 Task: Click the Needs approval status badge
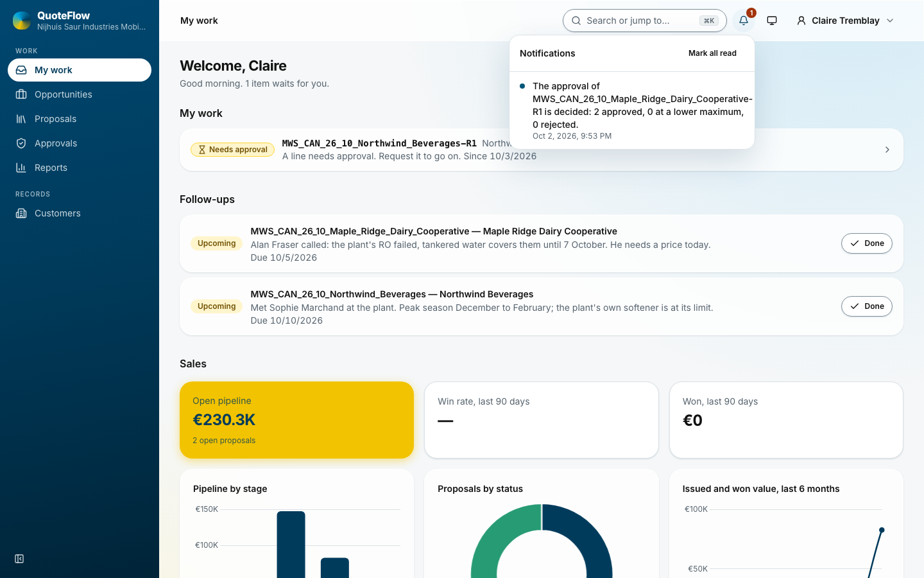232,150
